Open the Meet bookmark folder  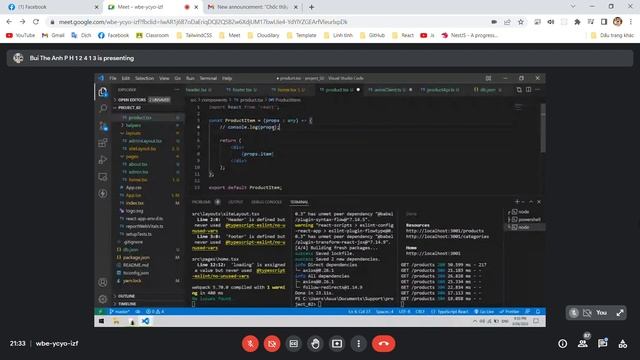tap(230, 36)
